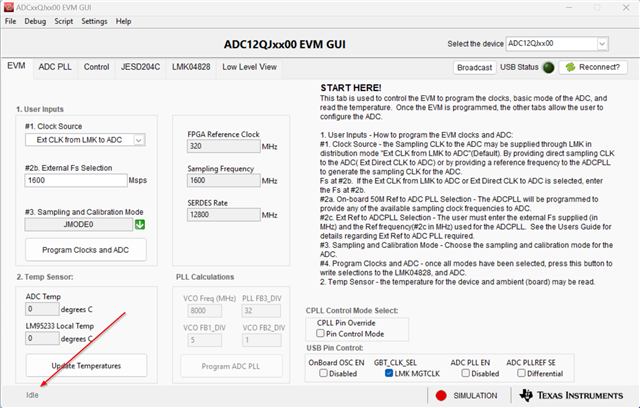Switch to the Control tab
Image resolution: width=640 pixels, height=408 pixels.
point(96,67)
